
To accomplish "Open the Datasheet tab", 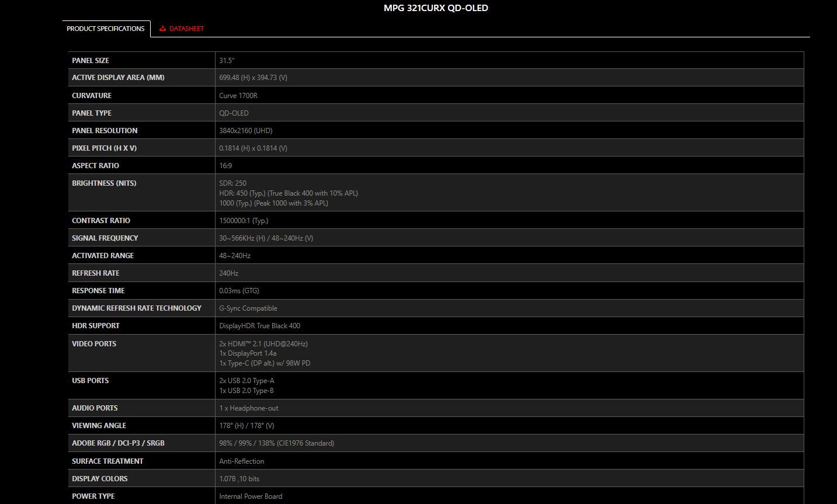I will pos(186,29).
